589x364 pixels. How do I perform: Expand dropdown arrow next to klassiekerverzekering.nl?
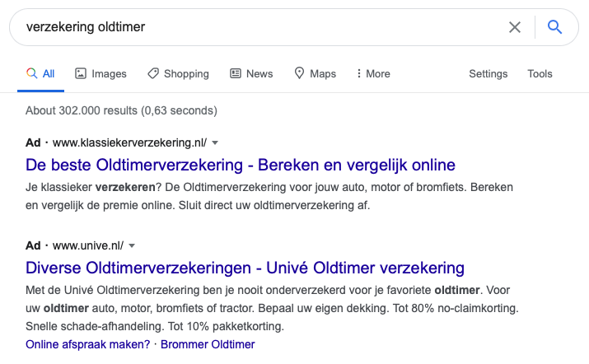(215, 142)
